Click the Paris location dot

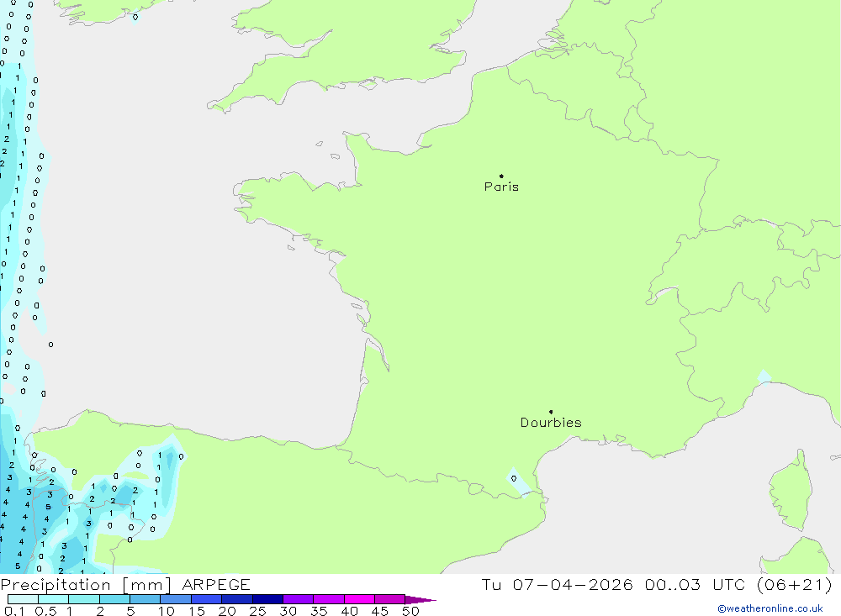pos(501,176)
